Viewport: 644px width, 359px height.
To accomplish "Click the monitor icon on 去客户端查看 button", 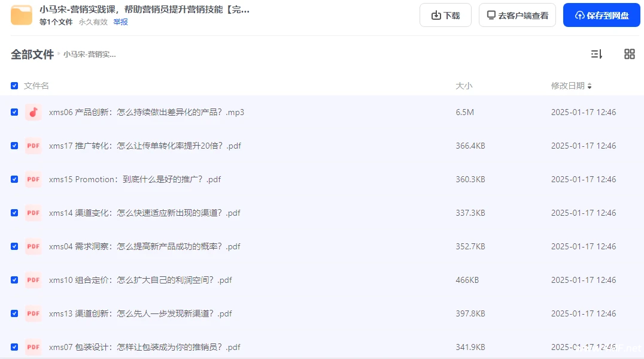I will (491, 14).
